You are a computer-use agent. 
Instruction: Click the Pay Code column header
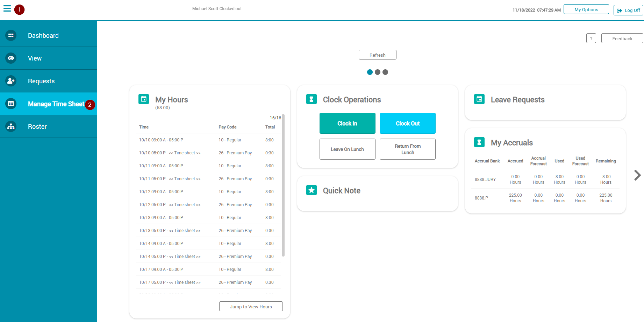pos(228,127)
